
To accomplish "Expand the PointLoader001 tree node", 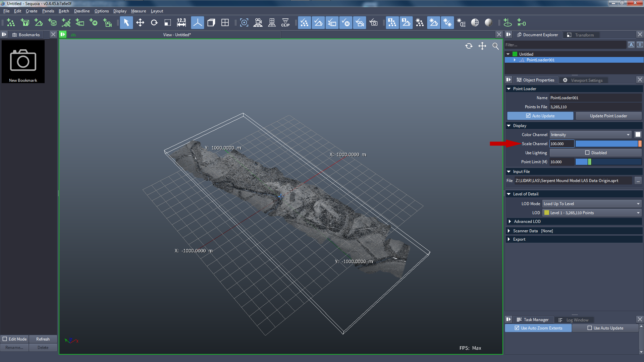I will click(515, 60).
